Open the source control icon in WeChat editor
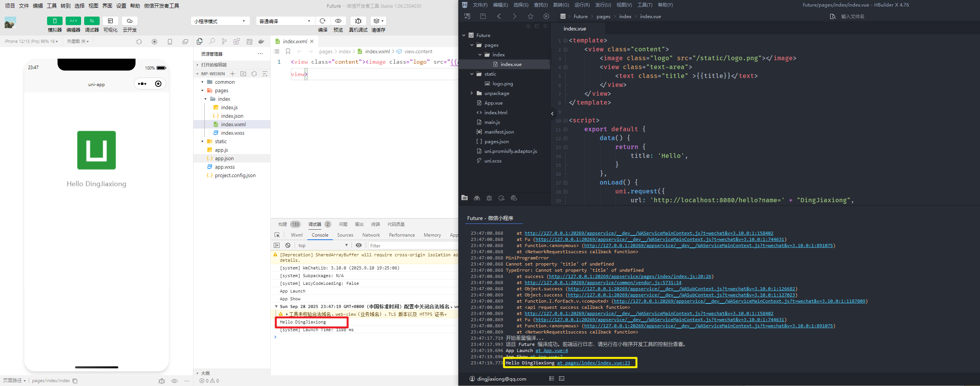The image size is (980, 386). tap(224, 41)
